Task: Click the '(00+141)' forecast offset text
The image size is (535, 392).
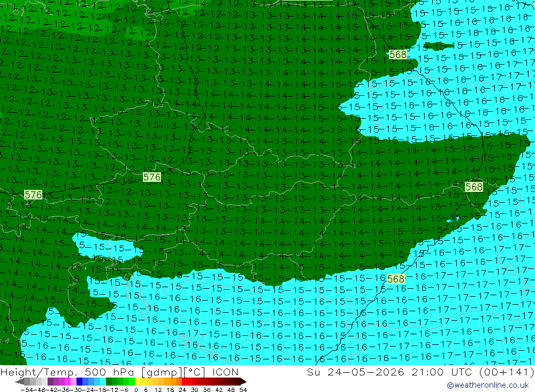Action: tap(506, 372)
